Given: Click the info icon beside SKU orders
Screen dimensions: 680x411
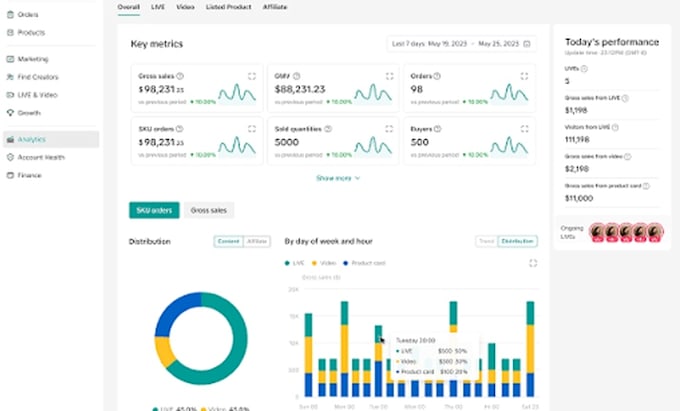Looking at the screenshot, I should click(180, 129).
